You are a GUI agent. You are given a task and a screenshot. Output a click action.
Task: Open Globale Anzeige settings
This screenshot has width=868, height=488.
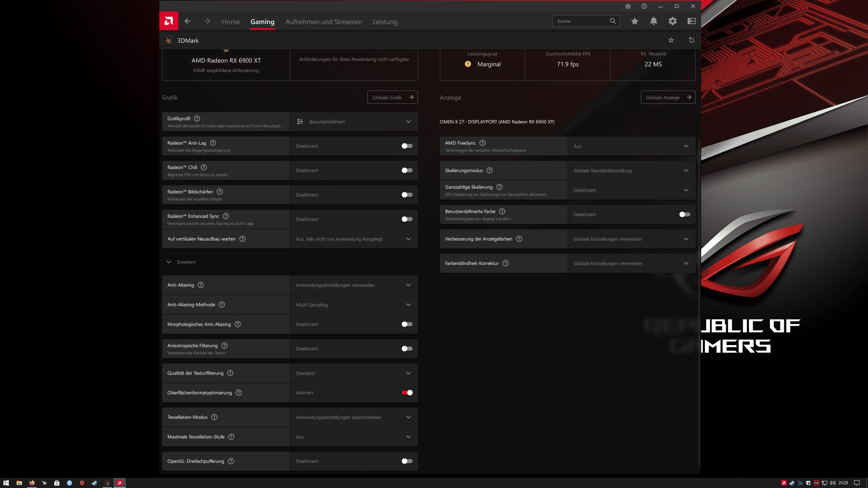[668, 97]
